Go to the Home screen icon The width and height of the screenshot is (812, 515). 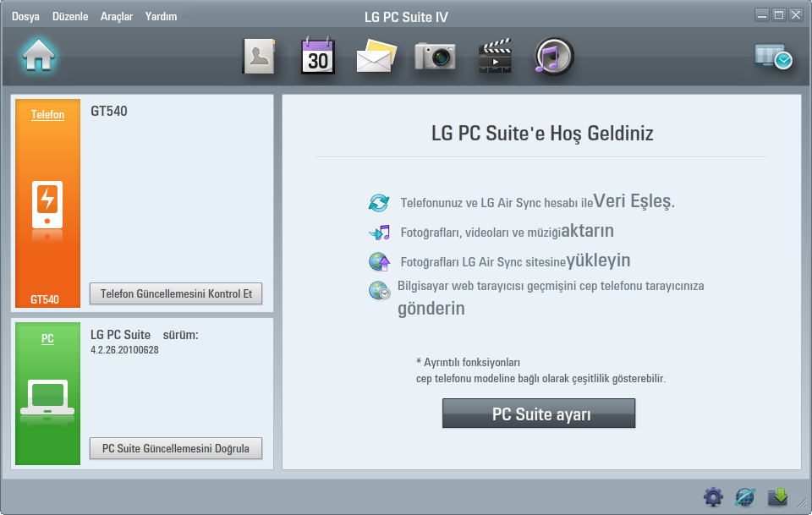click(x=38, y=55)
